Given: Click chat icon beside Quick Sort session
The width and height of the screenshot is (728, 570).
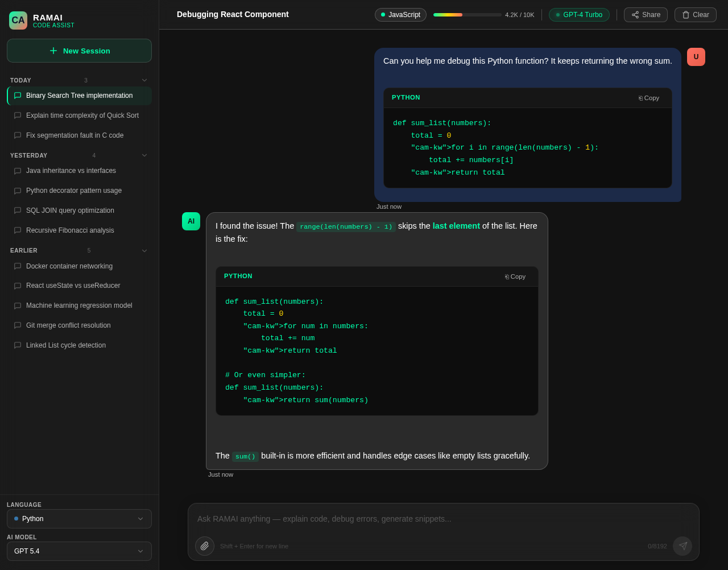Looking at the screenshot, I should pos(18,115).
